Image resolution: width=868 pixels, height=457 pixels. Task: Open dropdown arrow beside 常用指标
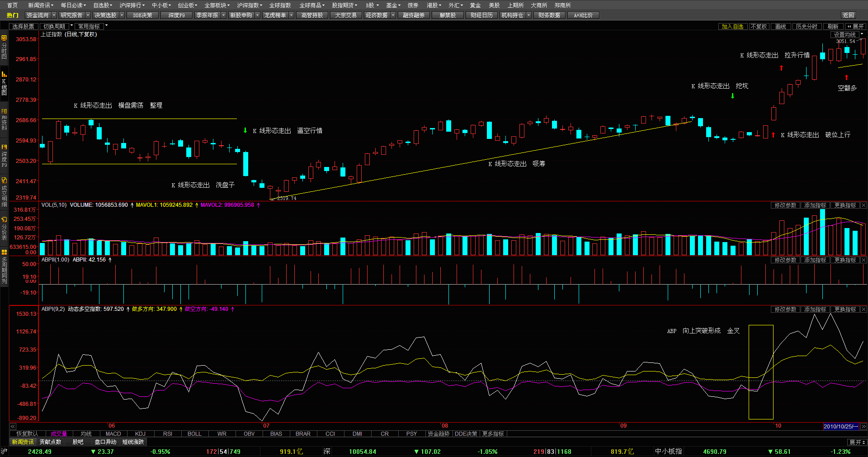106,26
